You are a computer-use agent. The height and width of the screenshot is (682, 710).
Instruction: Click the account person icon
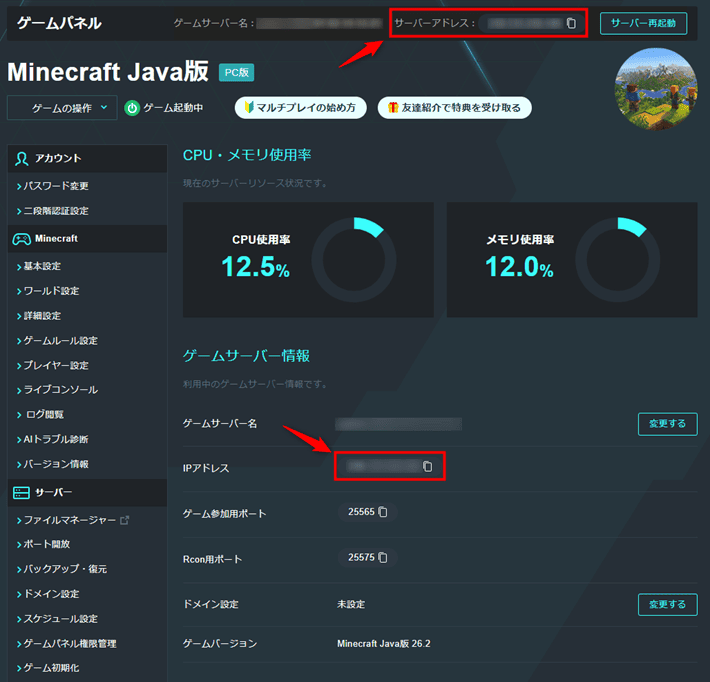22,158
